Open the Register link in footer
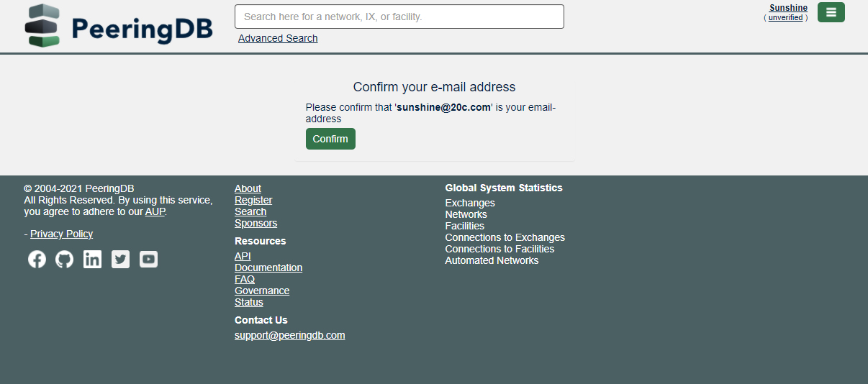868x384 pixels. [x=253, y=200]
